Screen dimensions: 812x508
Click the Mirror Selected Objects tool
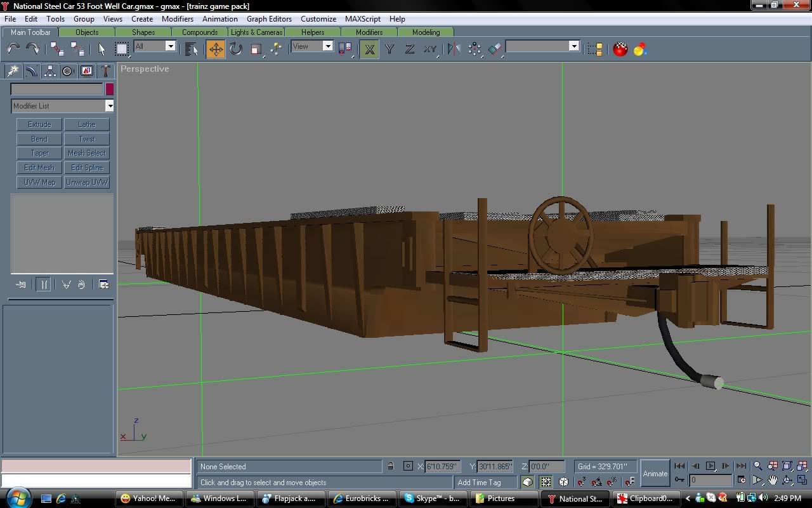tap(454, 49)
